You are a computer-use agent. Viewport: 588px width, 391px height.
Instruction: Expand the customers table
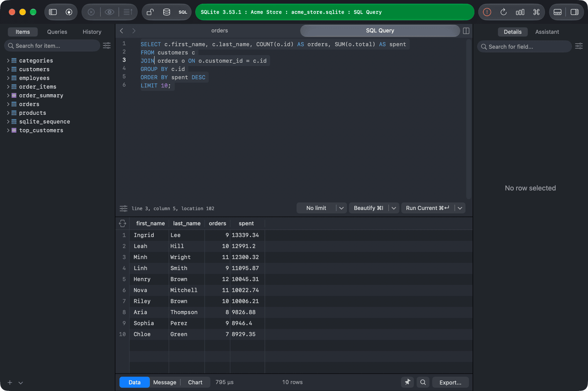click(8, 69)
